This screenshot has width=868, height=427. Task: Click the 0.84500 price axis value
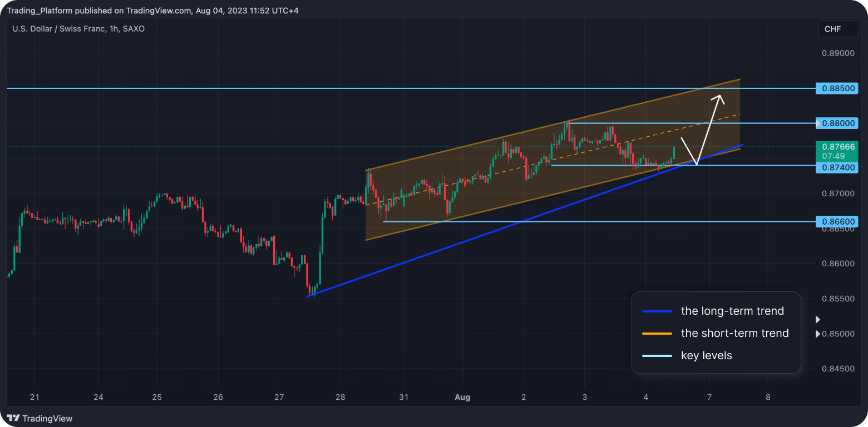[838, 369]
